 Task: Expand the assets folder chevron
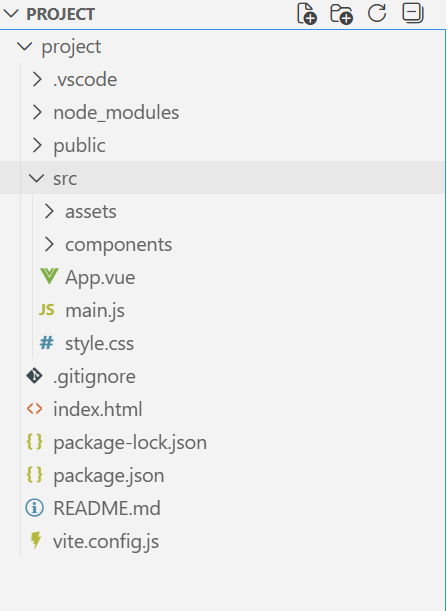[49, 211]
